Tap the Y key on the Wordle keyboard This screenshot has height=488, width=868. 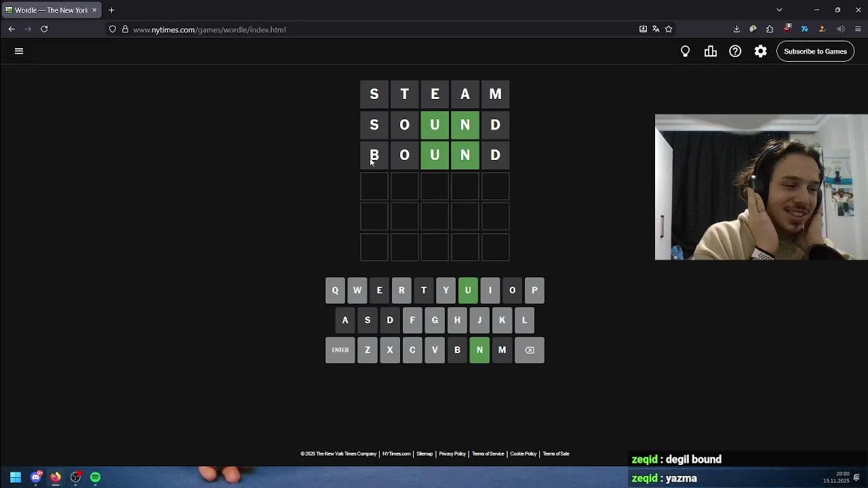(446, 291)
